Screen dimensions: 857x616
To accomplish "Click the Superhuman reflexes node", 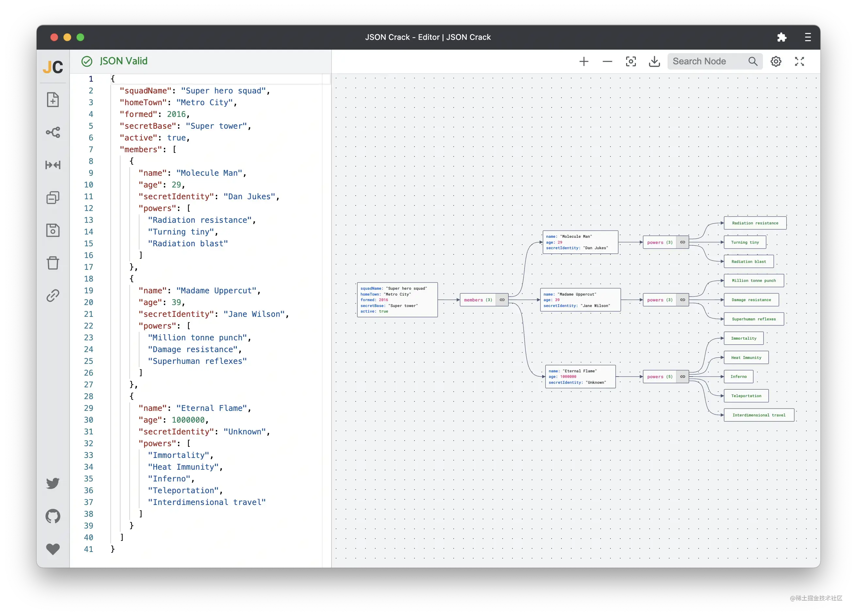I will [753, 319].
